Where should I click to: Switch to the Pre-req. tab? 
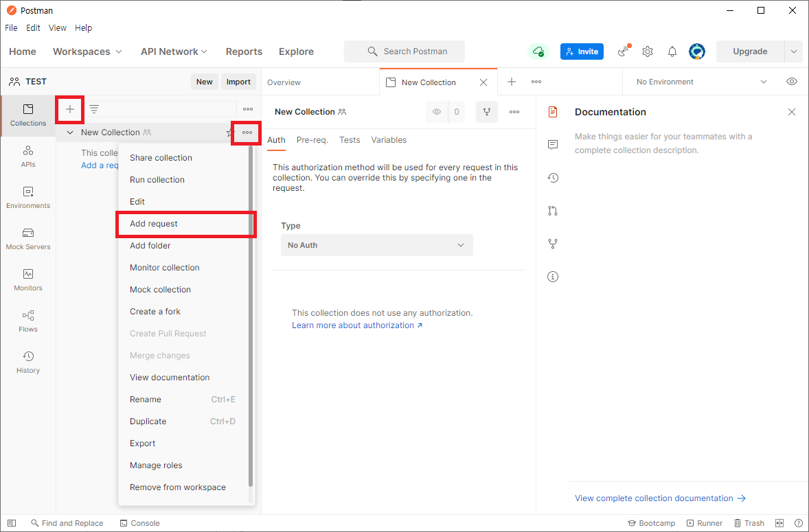pos(312,140)
